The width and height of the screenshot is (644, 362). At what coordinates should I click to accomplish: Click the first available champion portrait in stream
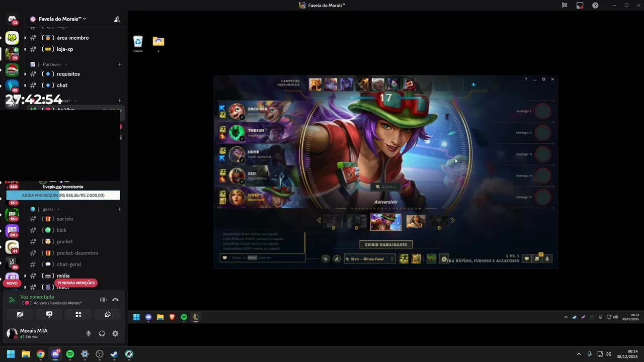315,84
